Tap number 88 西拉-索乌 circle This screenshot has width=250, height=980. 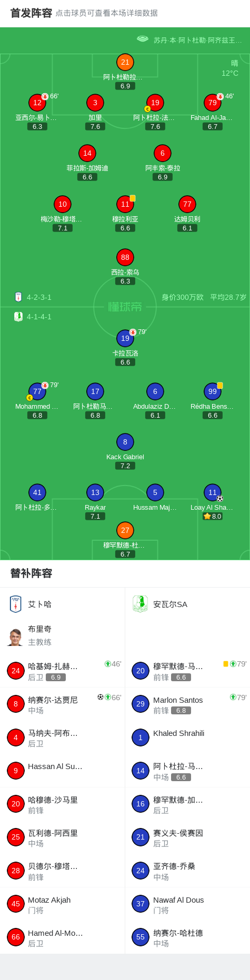125,257
